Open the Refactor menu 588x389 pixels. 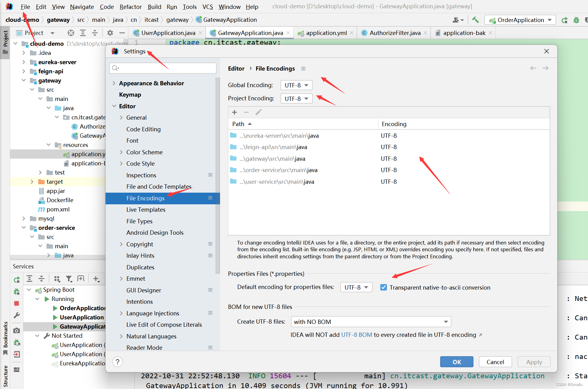point(130,6)
